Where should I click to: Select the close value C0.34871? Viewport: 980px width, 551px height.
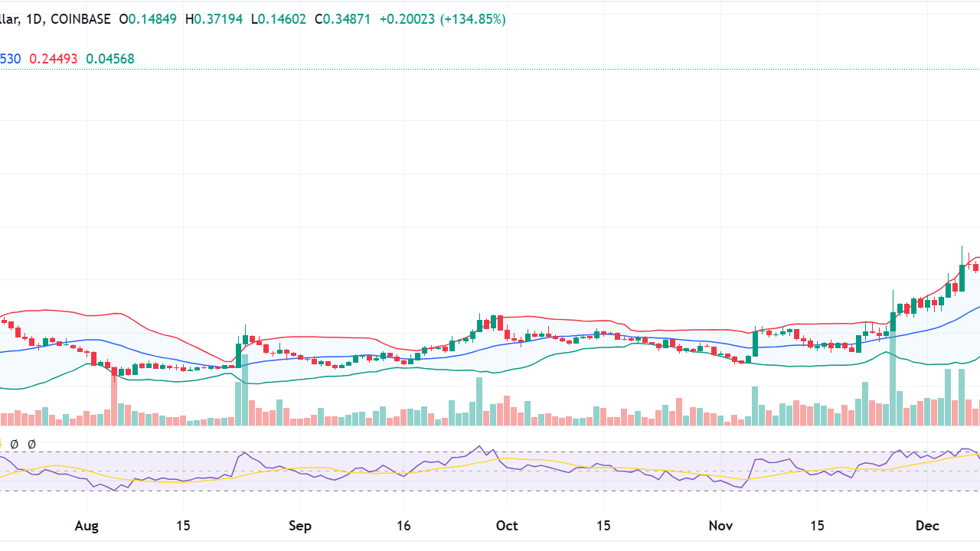(x=342, y=19)
